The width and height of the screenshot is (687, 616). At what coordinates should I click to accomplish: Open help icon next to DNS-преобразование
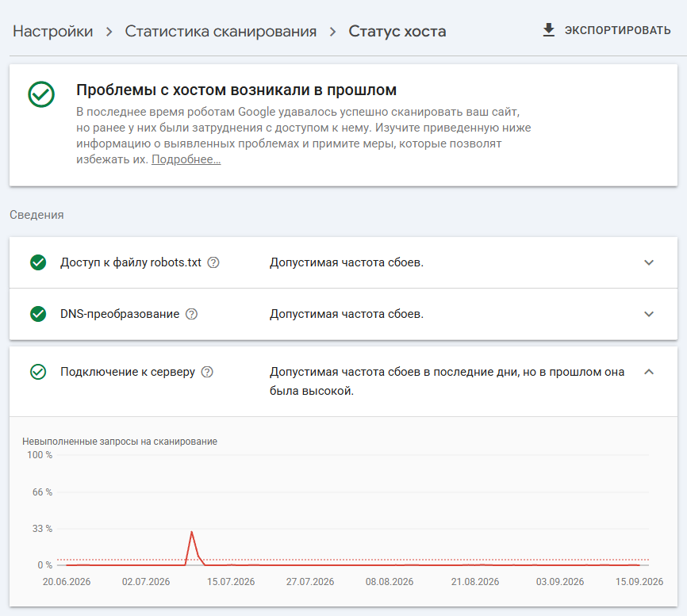pyautogui.click(x=191, y=314)
